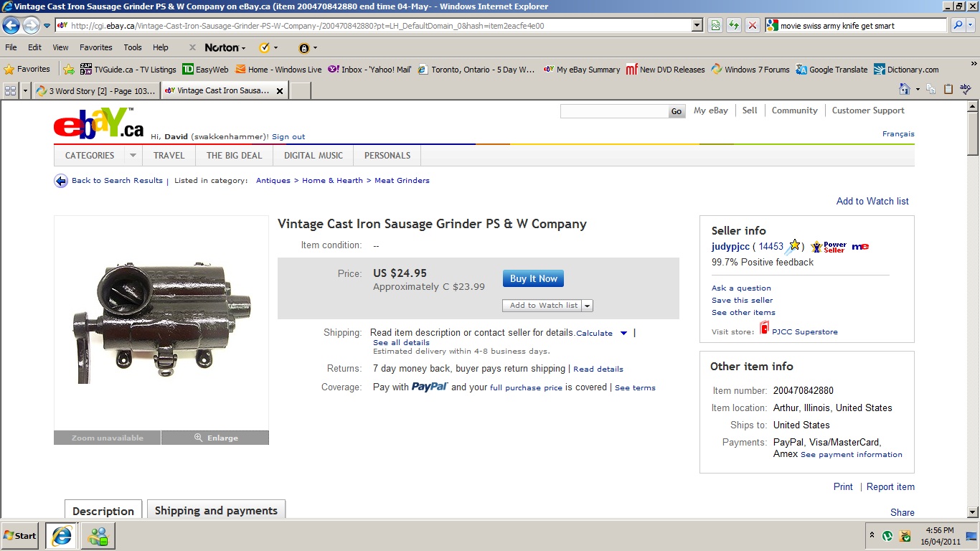Open the Favorites star panel button
The image size is (980, 551).
tap(27, 69)
